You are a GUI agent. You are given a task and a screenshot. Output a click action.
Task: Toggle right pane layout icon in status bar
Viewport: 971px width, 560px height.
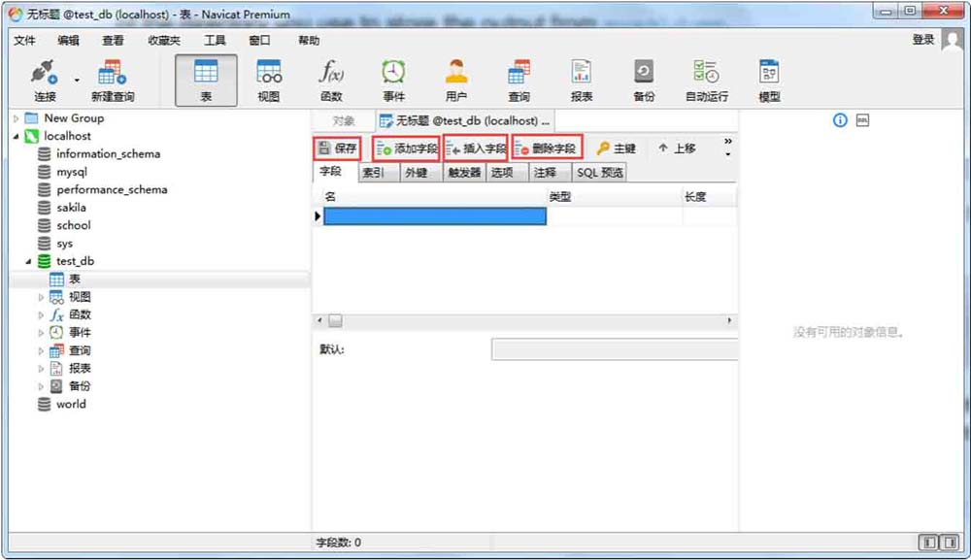(x=950, y=543)
